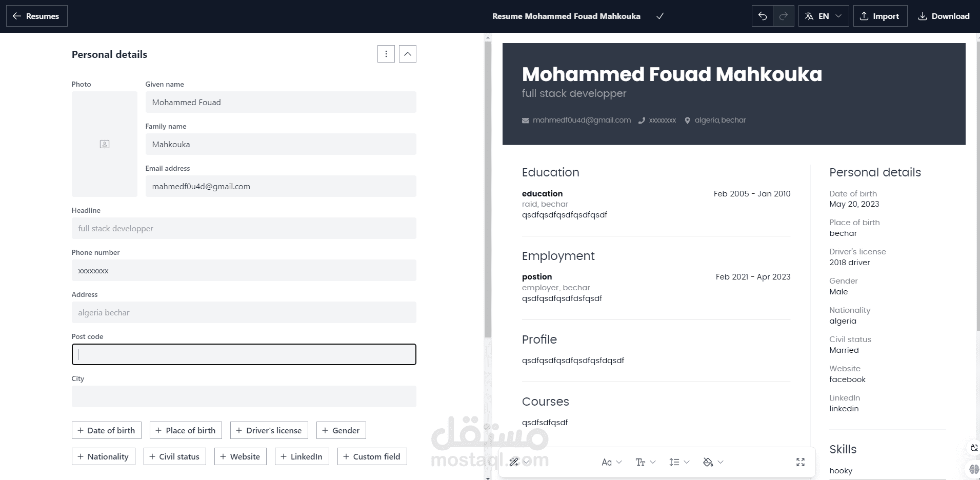The height and width of the screenshot is (480, 980).
Task: Click the Employment heading in preview
Action: 558,256
